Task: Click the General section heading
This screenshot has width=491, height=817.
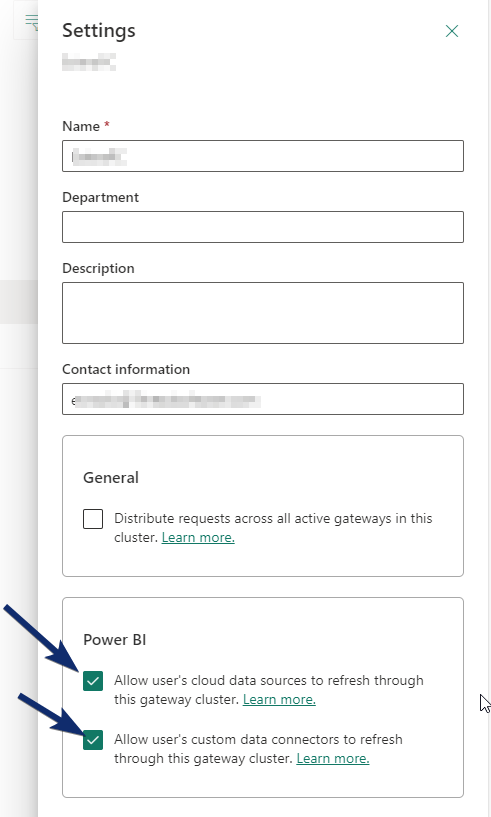Action: pyautogui.click(x=111, y=478)
